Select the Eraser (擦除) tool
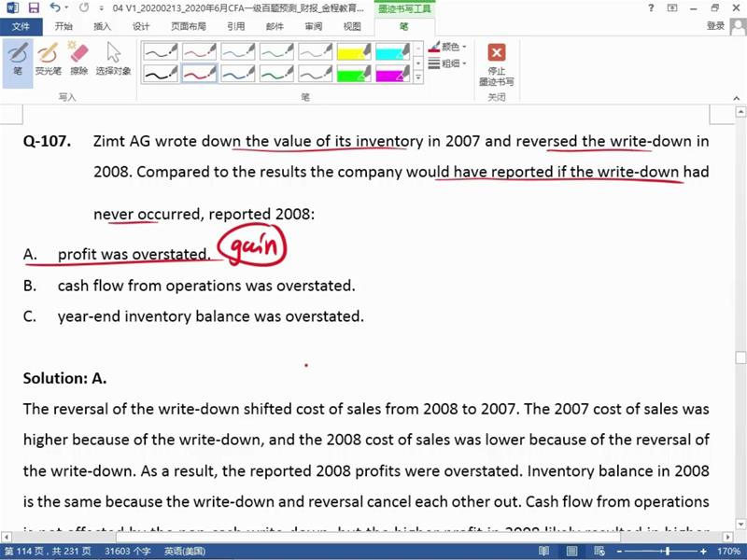The width and height of the screenshot is (747, 560). click(79, 58)
